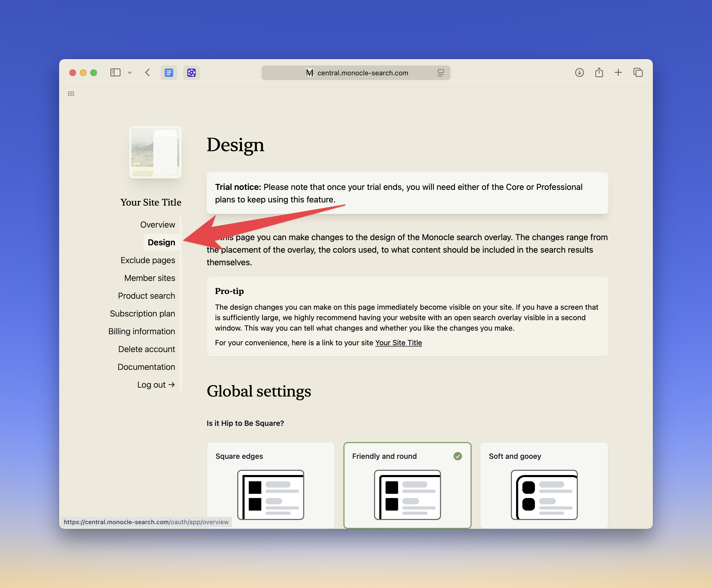Open Billing information in the sidebar
The image size is (712, 588).
pos(142,331)
